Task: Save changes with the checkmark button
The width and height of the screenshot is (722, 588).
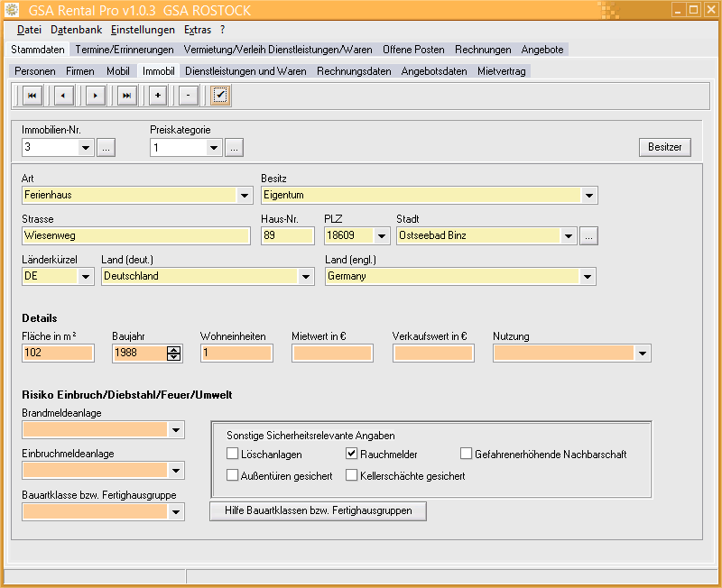Action: [220, 95]
